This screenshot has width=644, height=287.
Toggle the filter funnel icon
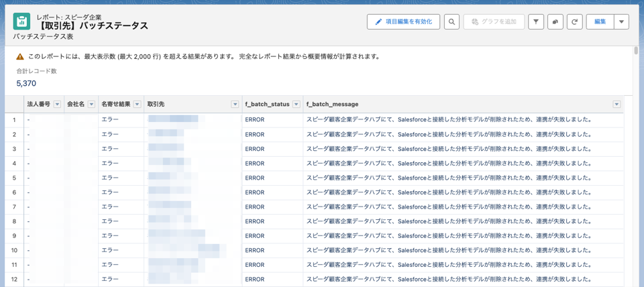pyautogui.click(x=535, y=21)
